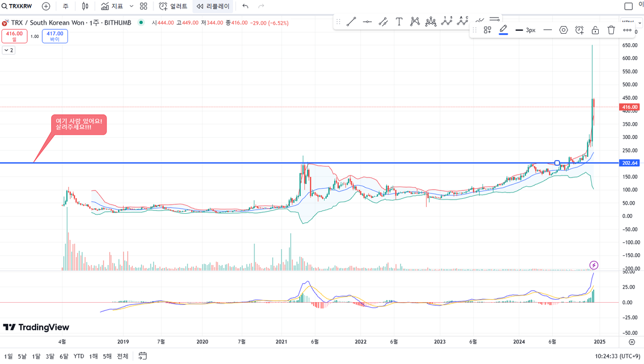Select the 1달 date range
The width and height of the screenshot is (644, 364).
tap(36, 356)
